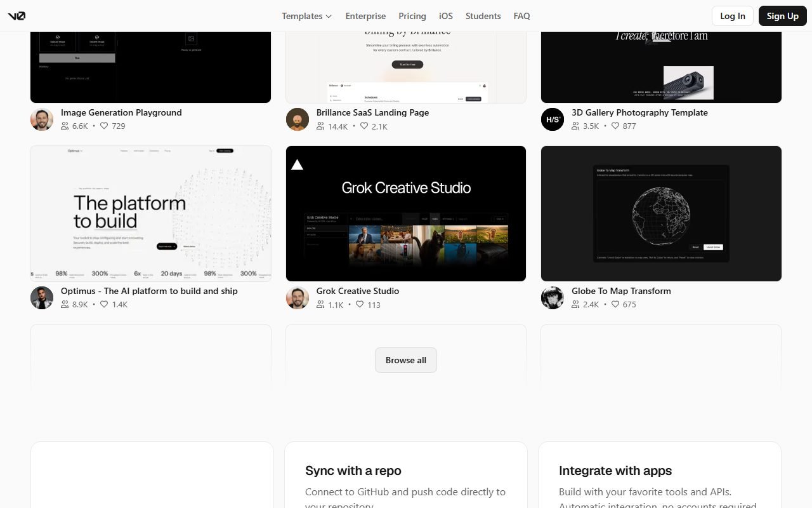Click the Image Generation Playground title
Screen dimensions: 812x508
point(121,112)
